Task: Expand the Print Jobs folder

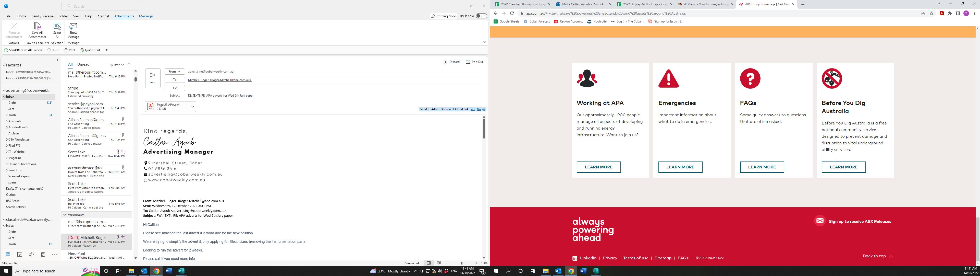Action: click(x=7, y=170)
